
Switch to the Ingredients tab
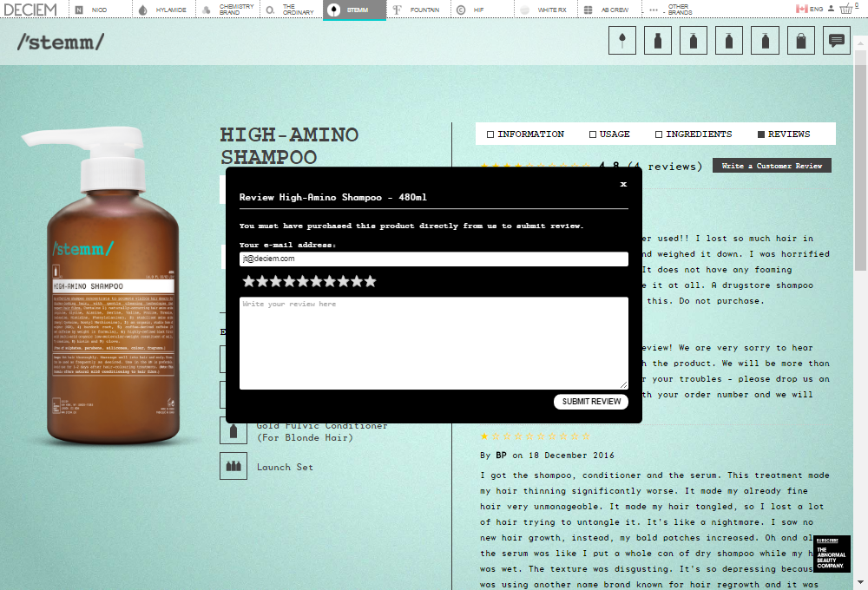pyautogui.click(x=694, y=134)
